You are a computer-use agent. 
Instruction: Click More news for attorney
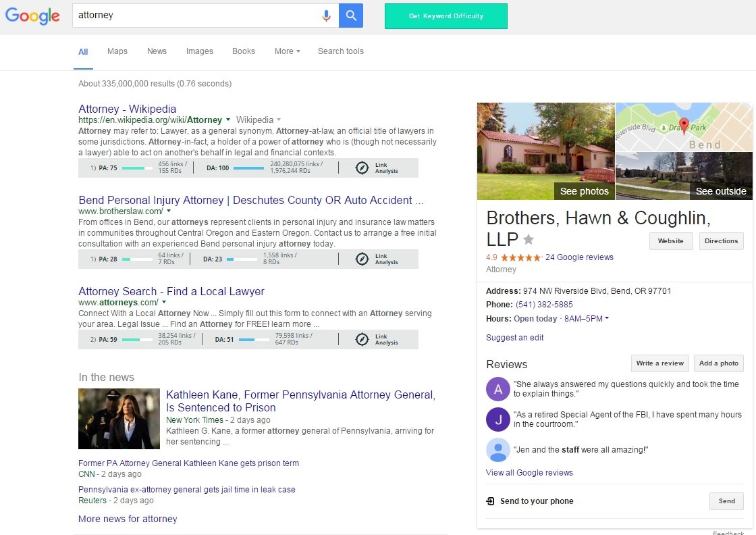click(128, 519)
